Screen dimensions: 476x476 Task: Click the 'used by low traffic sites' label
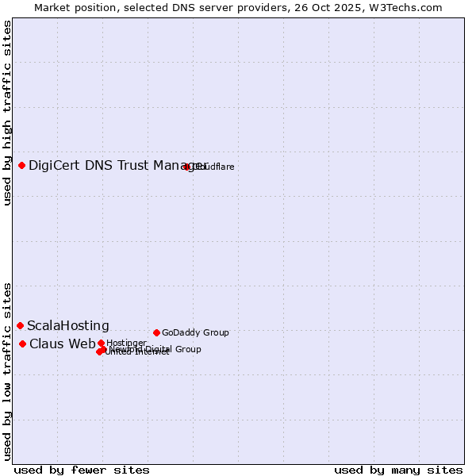(x=7, y=370)
